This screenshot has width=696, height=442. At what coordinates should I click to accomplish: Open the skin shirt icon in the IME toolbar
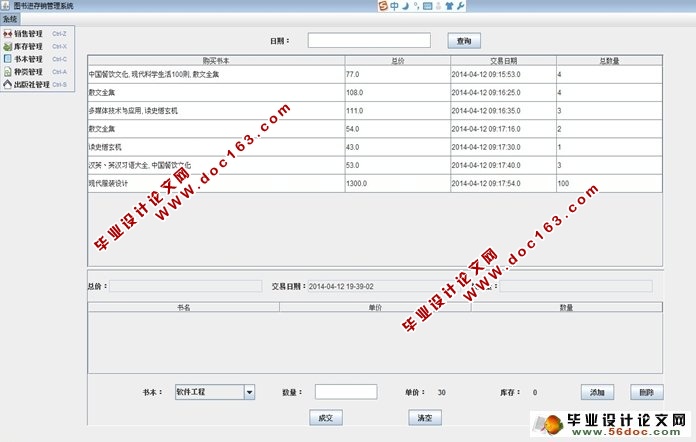pos(449,6)
